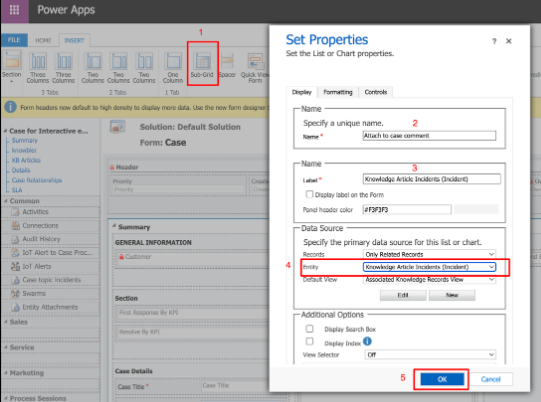Select the INSERT ribbon tab
Image resolution: width=541 pixels, height=402 pixels.
pos(75,40)
